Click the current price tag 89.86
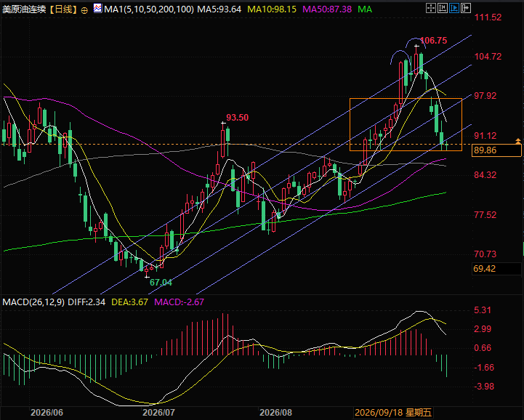 (x=496, y=150)
